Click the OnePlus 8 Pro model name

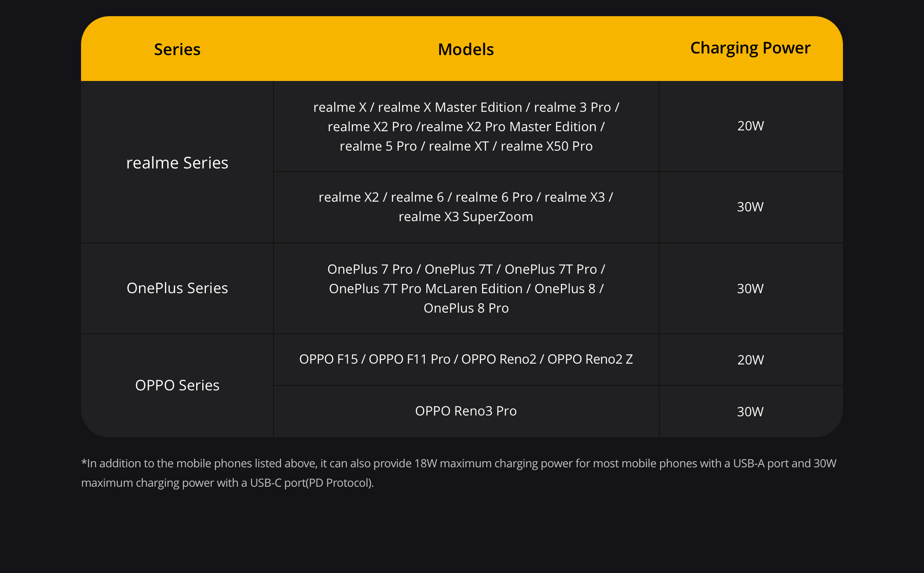pyautogui.click(x=466, y=308)
